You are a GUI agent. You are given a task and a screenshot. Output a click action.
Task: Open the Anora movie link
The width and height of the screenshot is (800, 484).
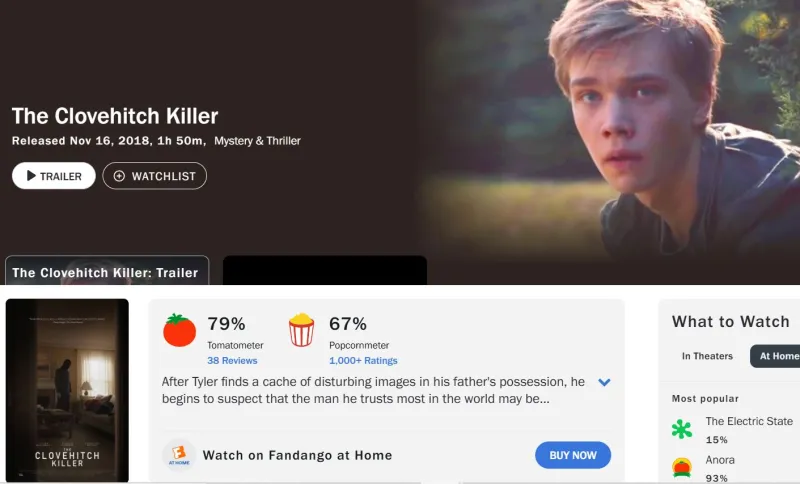(x=720, y=460)
